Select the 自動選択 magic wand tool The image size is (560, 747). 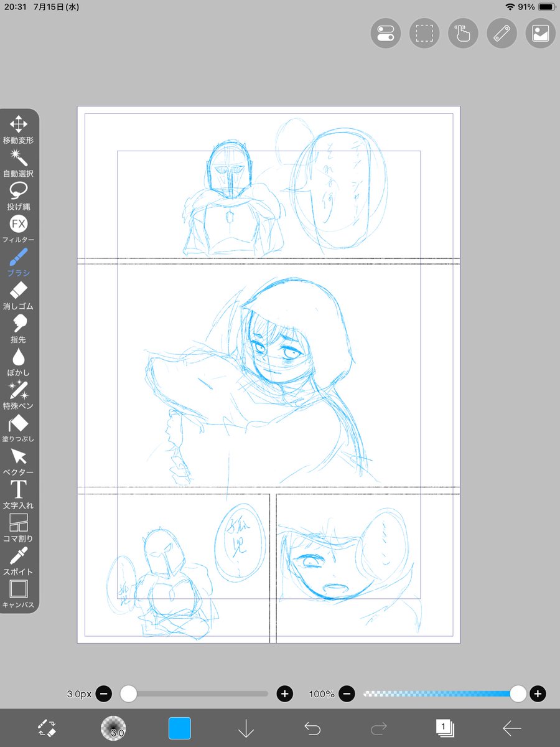click(19, 162)
